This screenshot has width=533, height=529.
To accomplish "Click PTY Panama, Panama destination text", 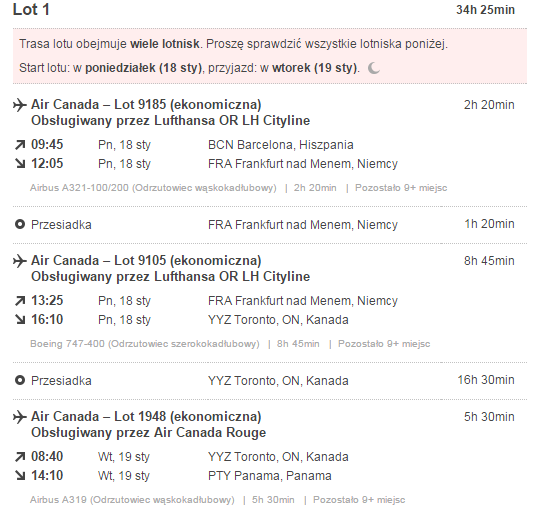I will [x=270, y=476].
